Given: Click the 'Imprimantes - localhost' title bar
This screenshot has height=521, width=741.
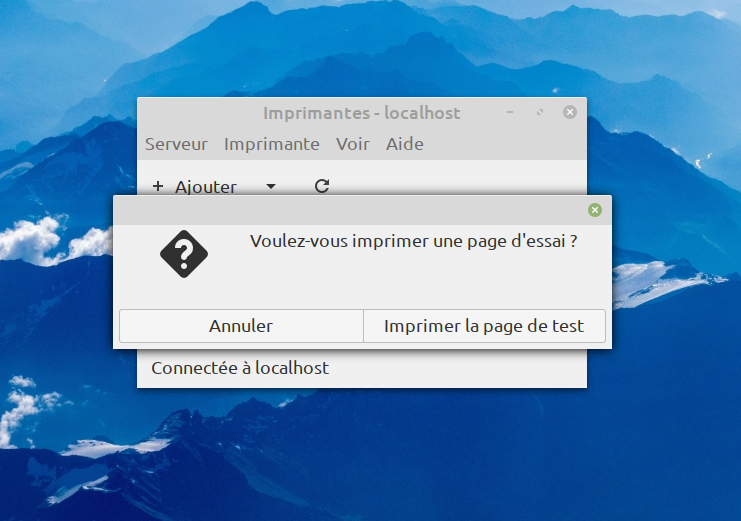Looking at the screenshot, I should coord(361,113).
